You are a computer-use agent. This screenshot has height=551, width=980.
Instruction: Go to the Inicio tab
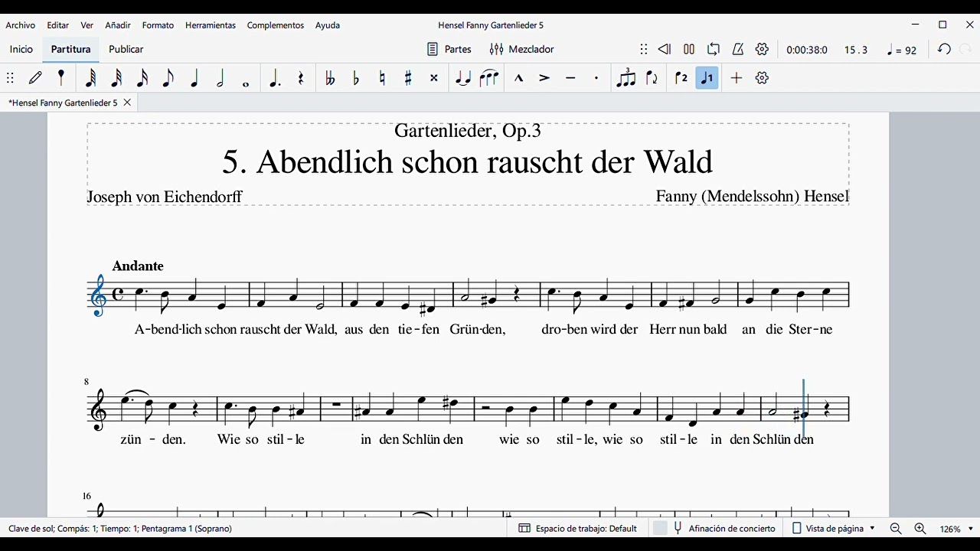point(21,49)
